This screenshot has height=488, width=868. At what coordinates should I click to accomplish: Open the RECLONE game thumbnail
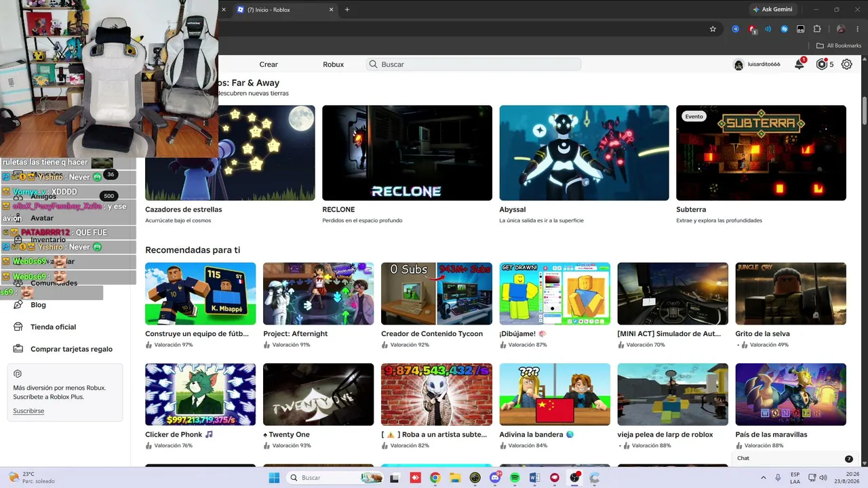407,152
